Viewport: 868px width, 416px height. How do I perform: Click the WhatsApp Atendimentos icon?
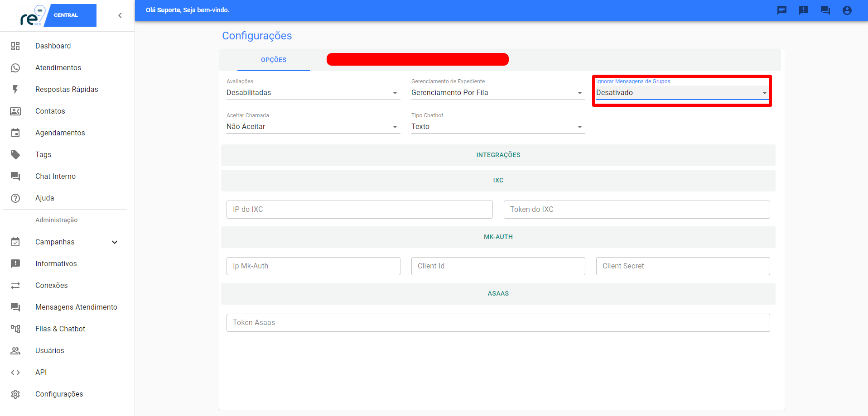click(x=15, y=68)
